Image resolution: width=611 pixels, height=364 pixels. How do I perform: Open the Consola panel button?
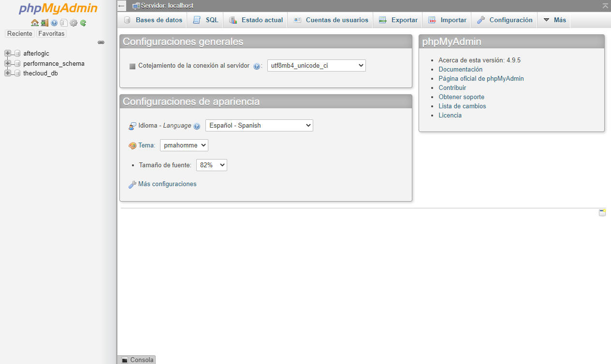[137, 360]
